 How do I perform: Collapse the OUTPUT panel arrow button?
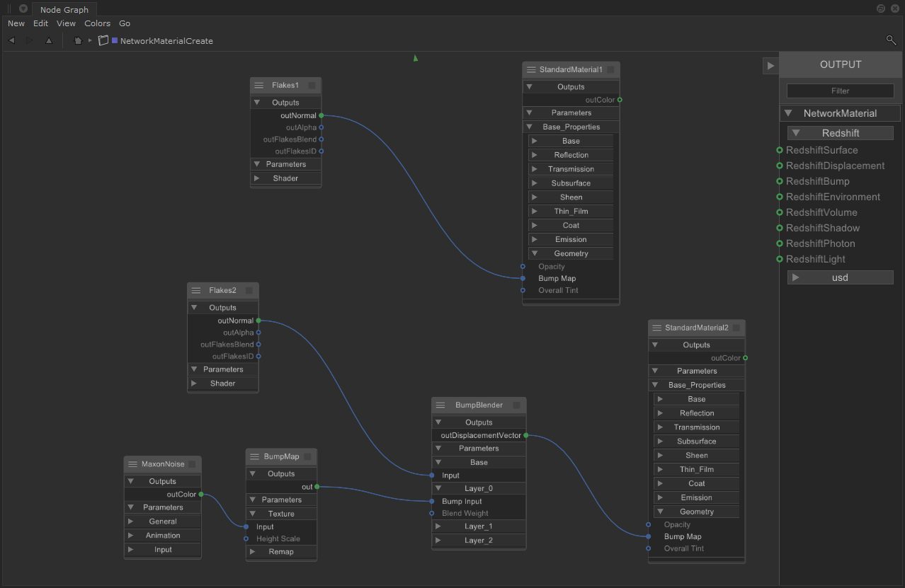click(x=770, y=66)
